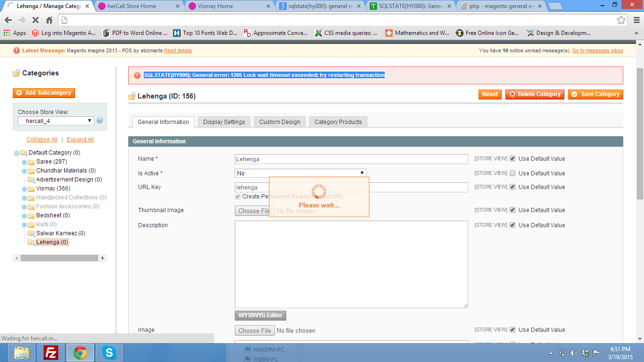Open the Choose Store View dropdown
644x362 pixels.
[56, 121]
